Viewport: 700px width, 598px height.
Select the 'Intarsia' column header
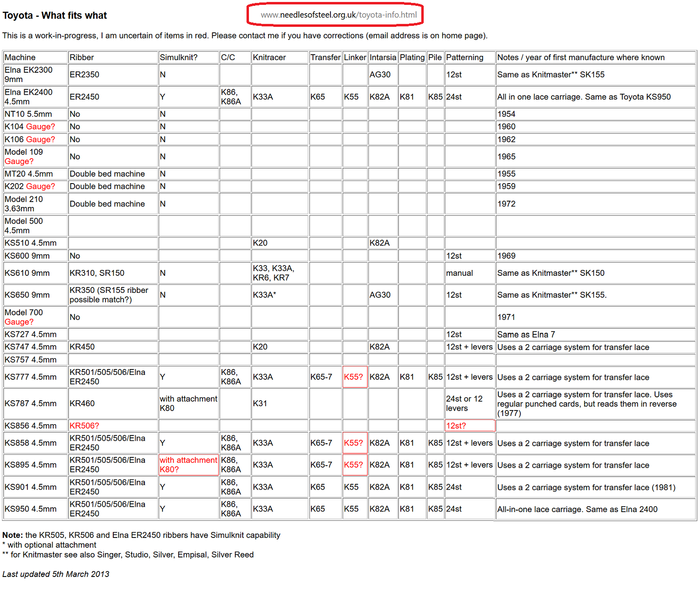[383, 57]
